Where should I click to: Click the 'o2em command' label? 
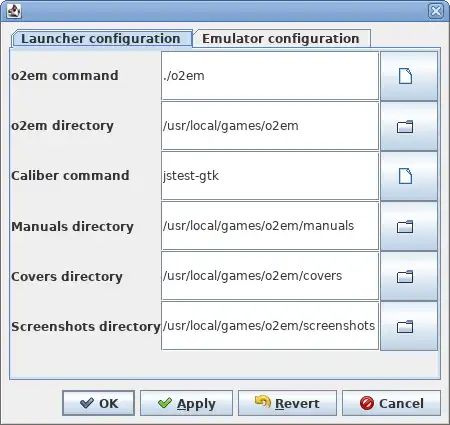(x=65, y=76)
